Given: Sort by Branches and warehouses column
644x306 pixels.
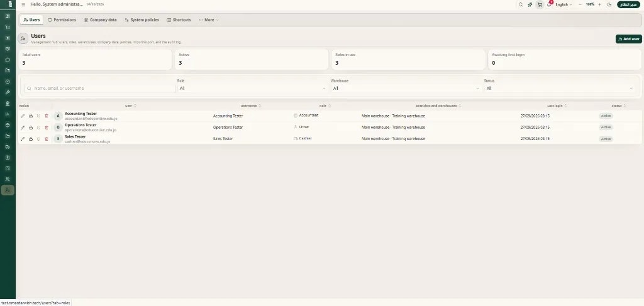Looking at the screenshot, I should pos(438,106).
